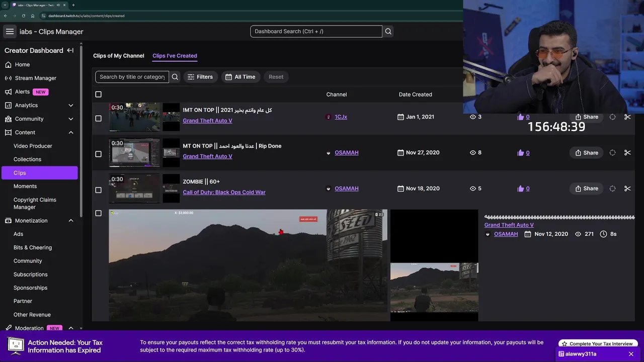Screen dimensions: 644x362
Task: Open the All Time date range dropdown
Action: (240, 77)
